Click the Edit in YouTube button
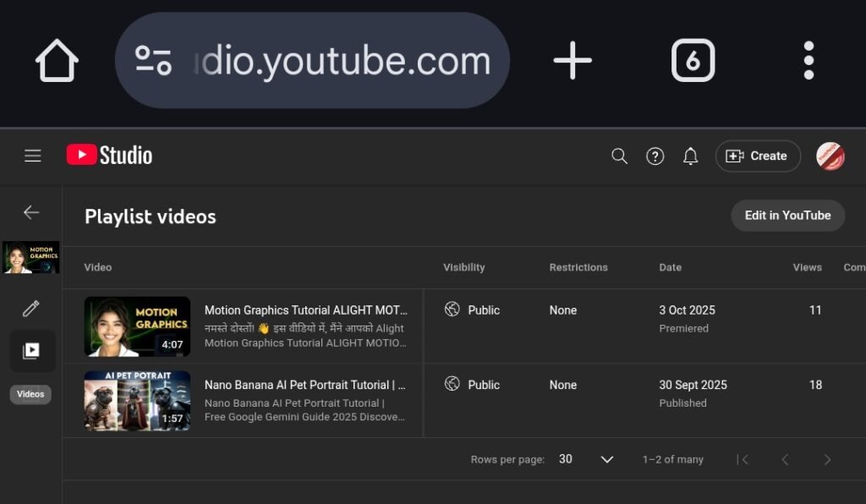Screen dimensions: 866x504 pyautogui.click(x=787, y=216)
